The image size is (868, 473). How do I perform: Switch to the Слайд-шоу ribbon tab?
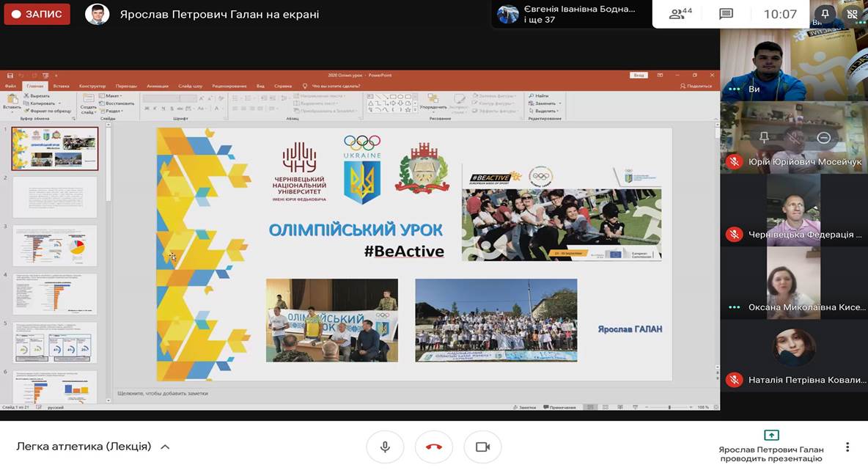click(190, 86)
